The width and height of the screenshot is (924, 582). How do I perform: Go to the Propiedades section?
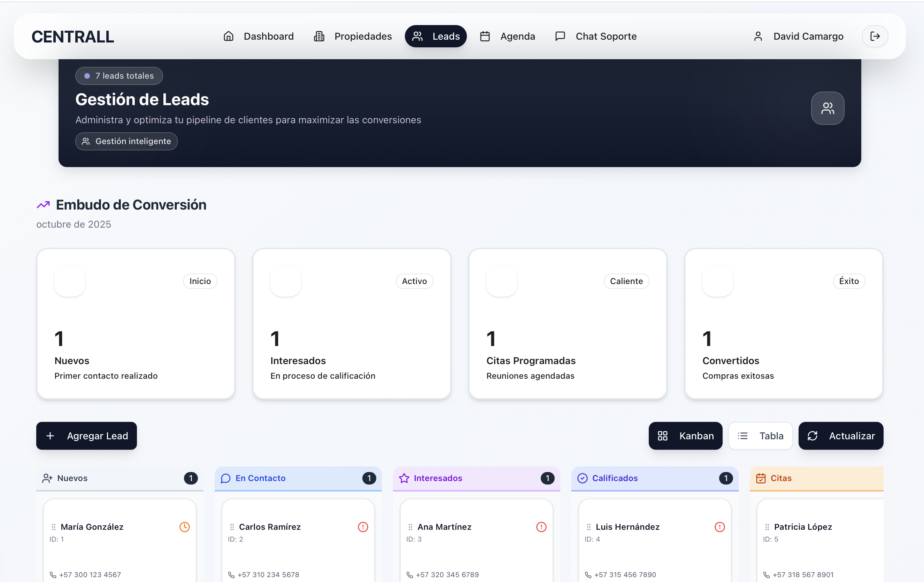pyautogui.click(x=353, y=37)
